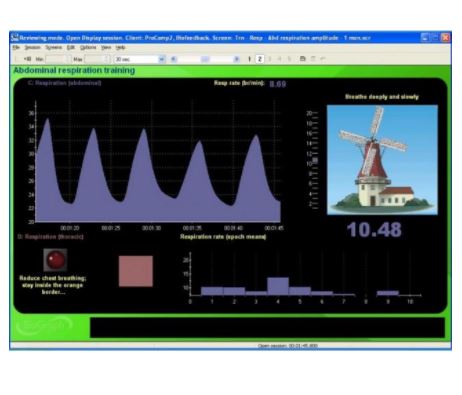Viewport: 462px width, 395px height.
Task: Click the 'Respiration rate (epoch means)' label
Action: point(223,237)
